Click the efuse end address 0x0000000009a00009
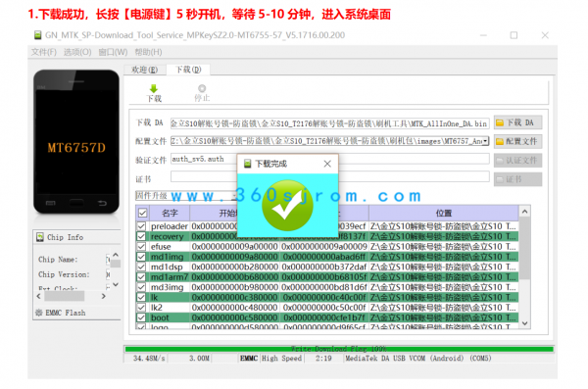The width and height of the screenshot is (588, 389). [324, 247]
